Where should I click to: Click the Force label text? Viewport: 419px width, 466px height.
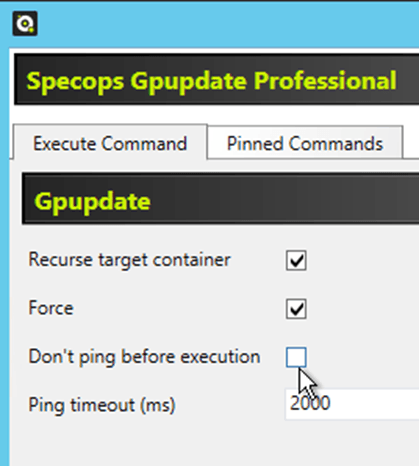51,308
